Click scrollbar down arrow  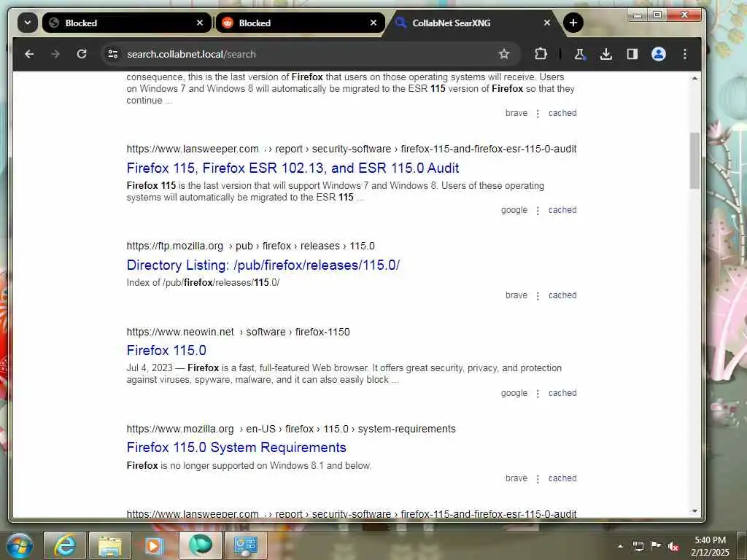pyautogui.click(x=694, y=511)
